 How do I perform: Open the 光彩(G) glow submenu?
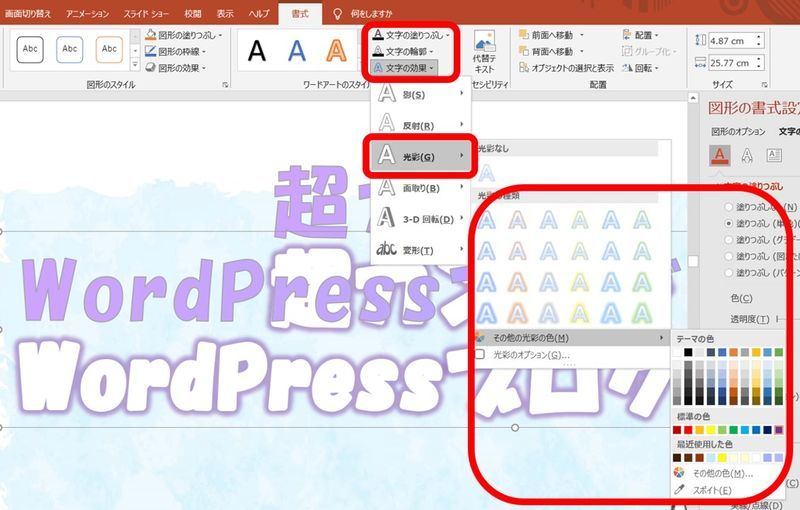(x=421, y=157)
